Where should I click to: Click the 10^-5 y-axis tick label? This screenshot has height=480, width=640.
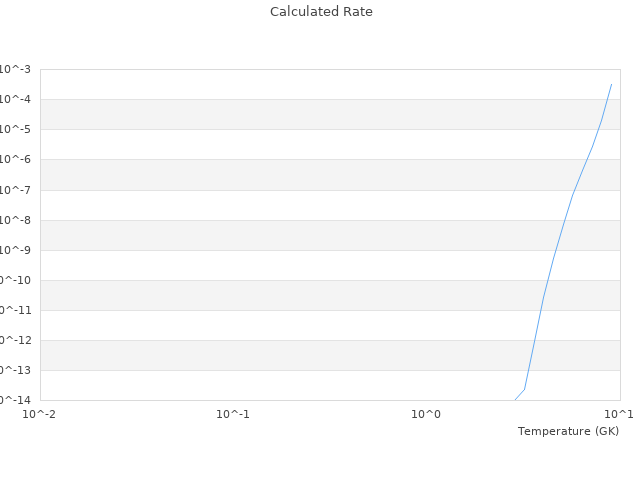point(15,129)
